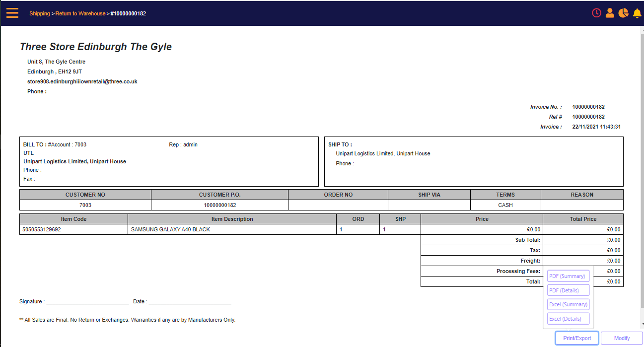
Task: Click the ORDER NO column header
Action: [338, 195]
